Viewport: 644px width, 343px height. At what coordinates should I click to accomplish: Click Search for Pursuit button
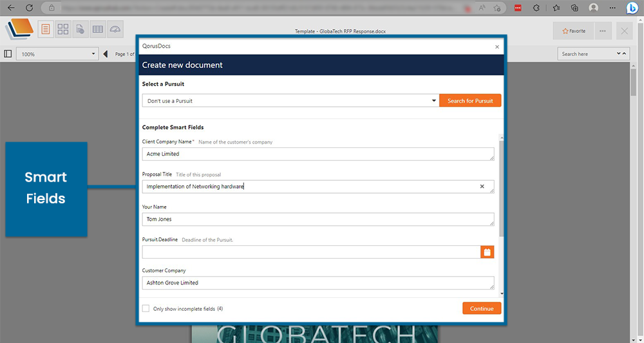pos(470,100)
